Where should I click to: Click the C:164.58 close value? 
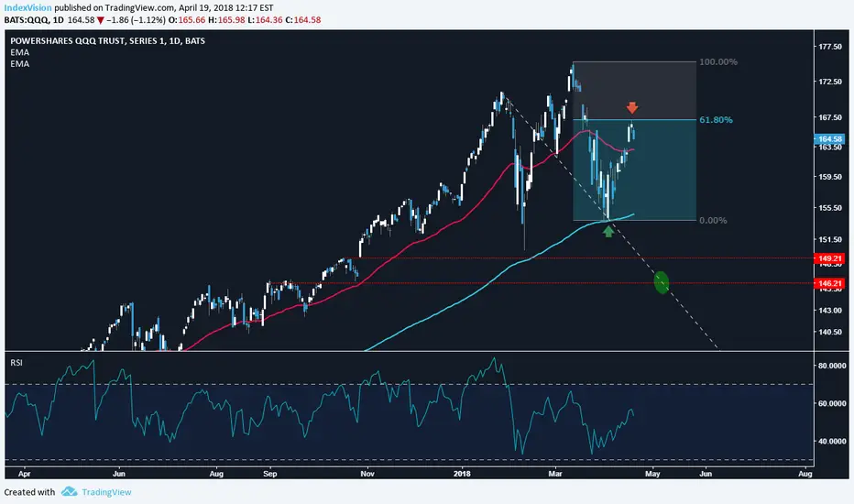point(303,20)
